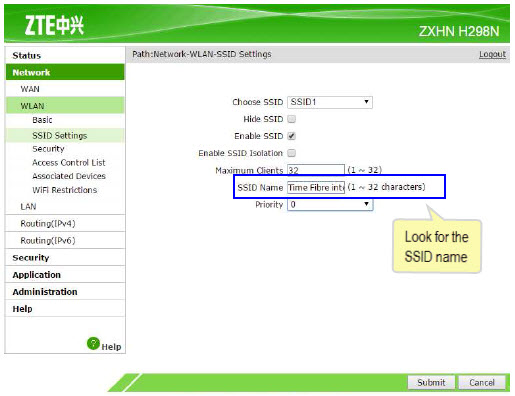Screen dimensions: 515x396
Task: Open Access Control List page
Action: click(x=69, y=163)
